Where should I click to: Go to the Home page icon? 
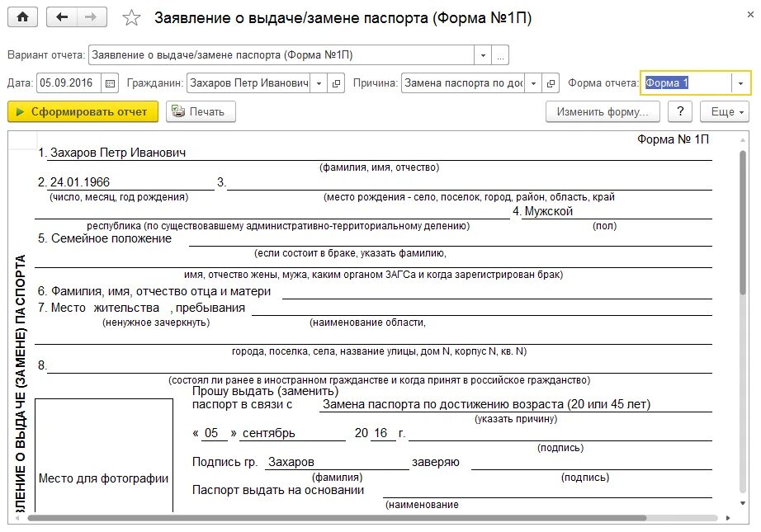[x=23, y=17]
